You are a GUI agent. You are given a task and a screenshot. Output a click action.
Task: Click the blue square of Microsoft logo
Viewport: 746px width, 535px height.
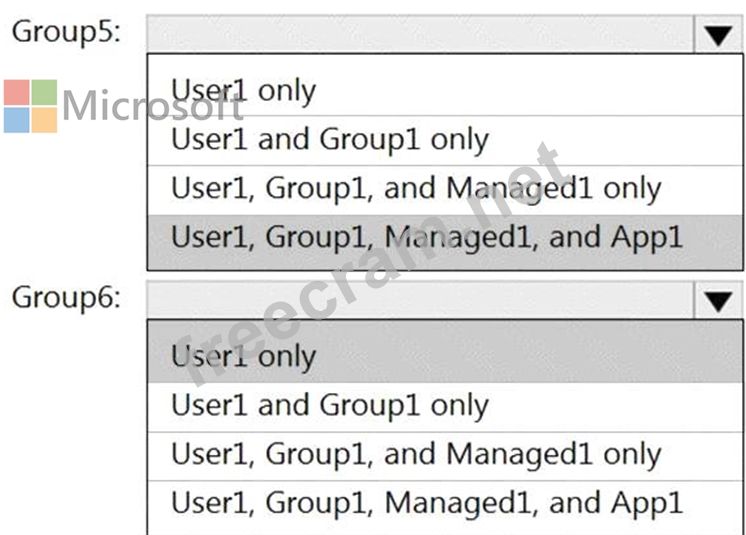point(17,120)
